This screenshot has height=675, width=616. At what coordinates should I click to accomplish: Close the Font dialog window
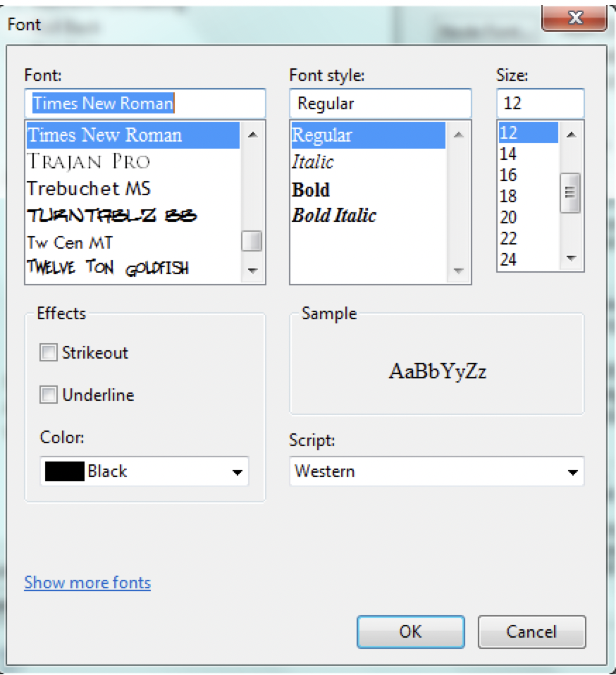574,18
